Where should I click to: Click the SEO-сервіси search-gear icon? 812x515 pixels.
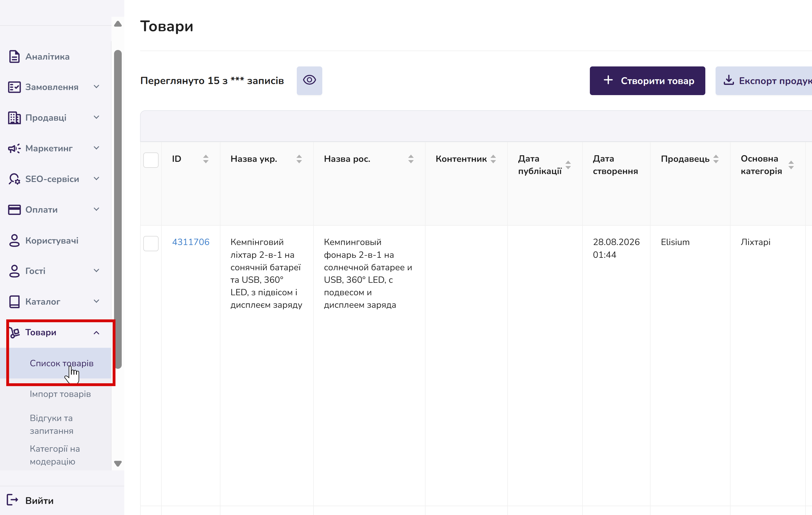(x=14, y=179)
